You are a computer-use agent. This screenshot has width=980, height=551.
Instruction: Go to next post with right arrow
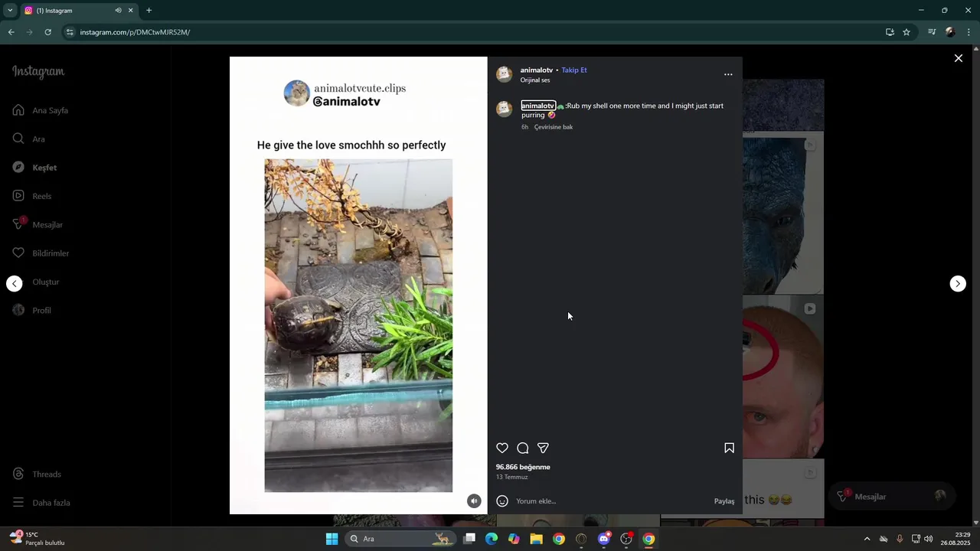point(958,284)
